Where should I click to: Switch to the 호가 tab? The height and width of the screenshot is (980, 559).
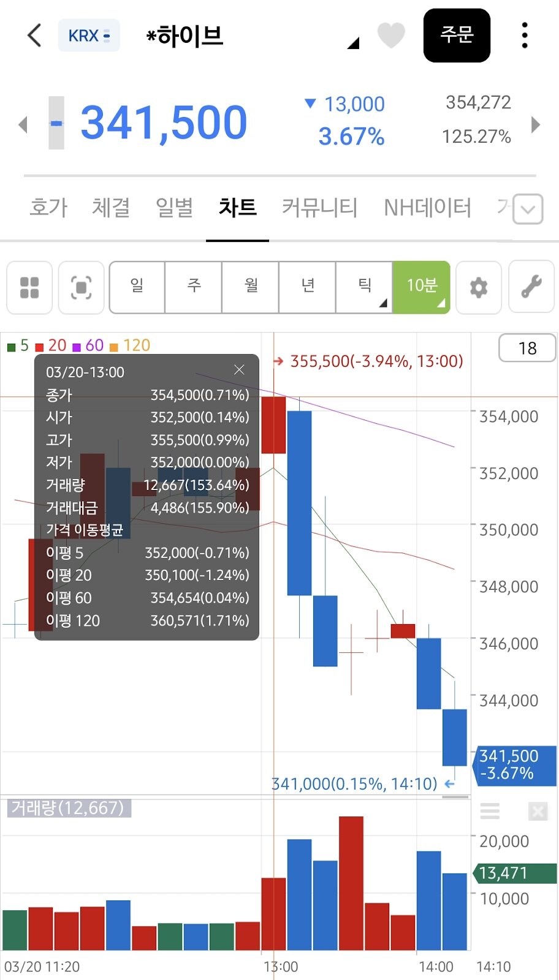(48, 208)
